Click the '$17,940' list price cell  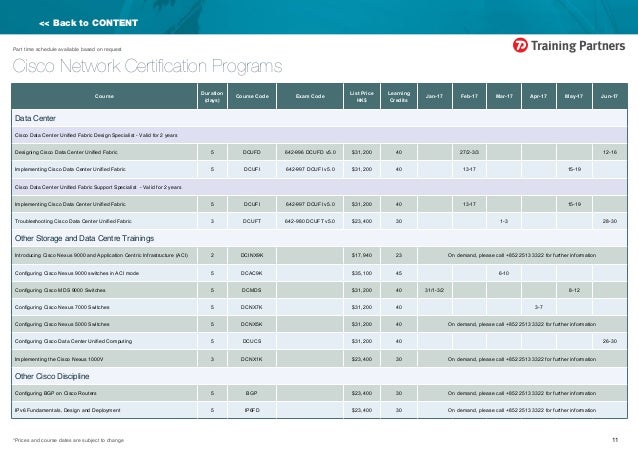point(362,255)
